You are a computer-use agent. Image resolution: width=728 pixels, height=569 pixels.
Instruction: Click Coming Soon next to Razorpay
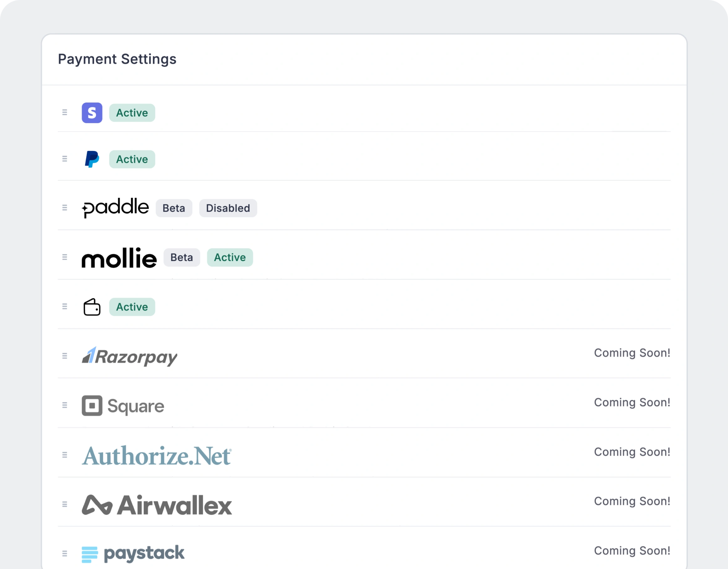click(632, 353)
